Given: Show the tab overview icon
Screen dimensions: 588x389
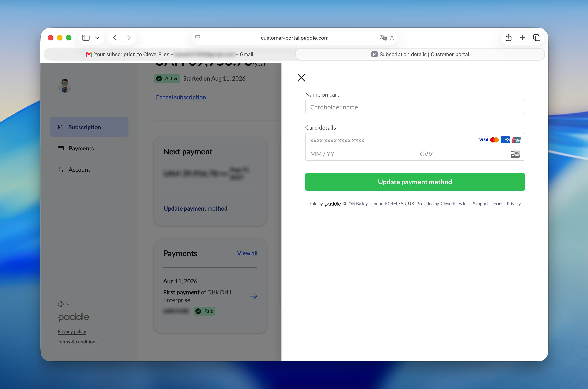Looking at the screenshot, I should [537, 38].
